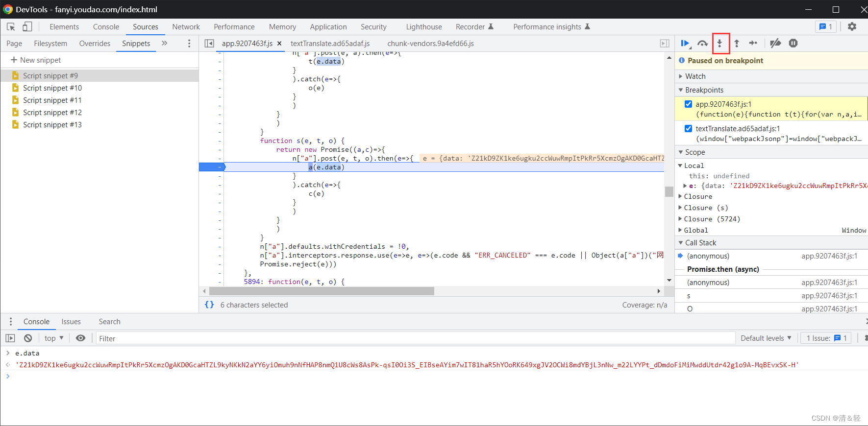Open the Issues drawer tab

pyautogui.click(x=71, y=322)
